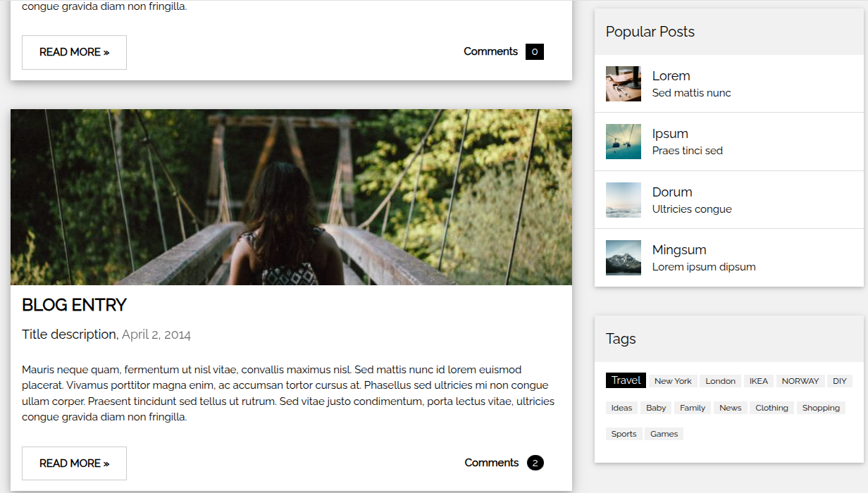This screenshot has height=493, width=868.
Task: Click the IKEA tag
Action: point(759,381)
